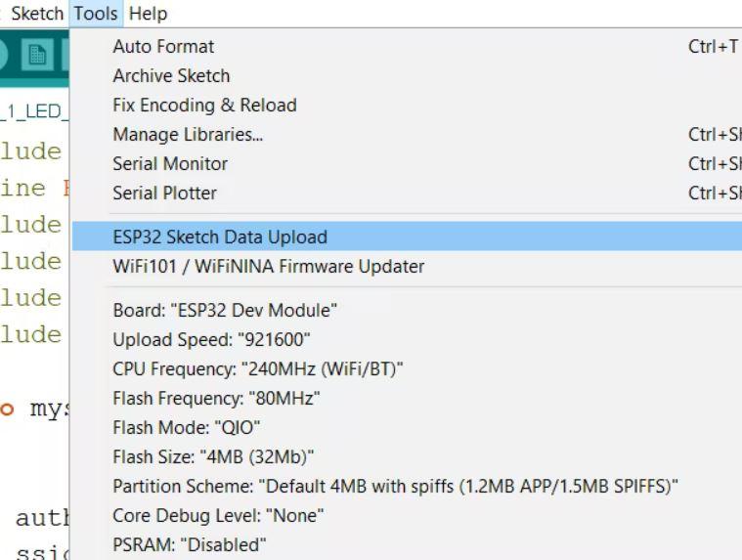Expand the Partition Scheme submenu
Image resolution: width=742 pixels, height=560 pixels.
pos(396,486)
